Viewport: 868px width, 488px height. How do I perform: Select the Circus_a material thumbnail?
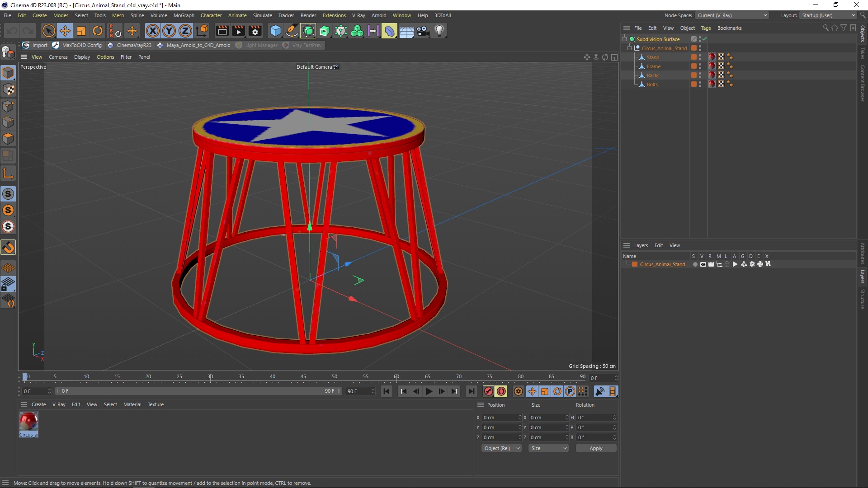pos(28,422)
